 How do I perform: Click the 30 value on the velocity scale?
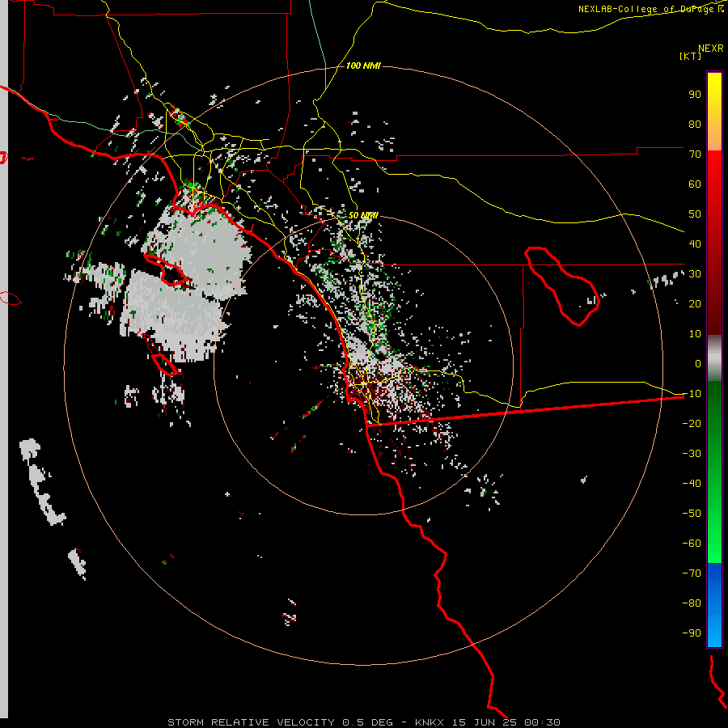click(x=695, y=274)
